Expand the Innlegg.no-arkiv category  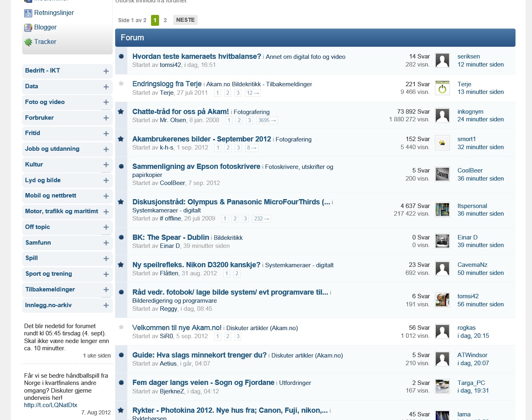coord(106,306)
